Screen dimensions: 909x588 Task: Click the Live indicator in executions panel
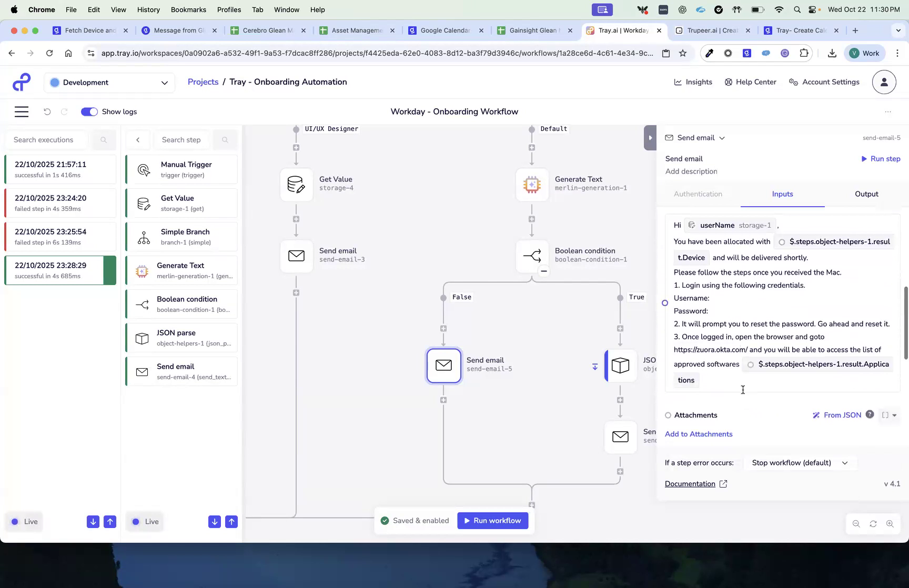pos(24,521)
